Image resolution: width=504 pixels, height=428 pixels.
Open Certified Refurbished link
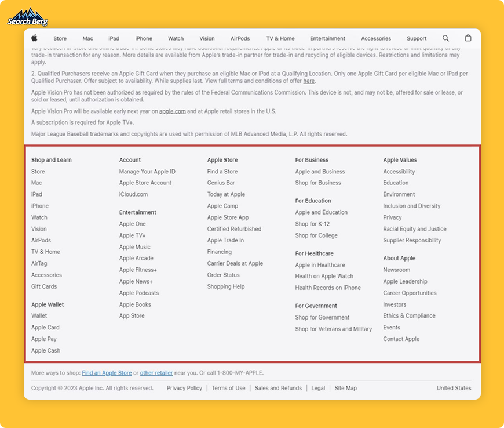click(234, 229)
